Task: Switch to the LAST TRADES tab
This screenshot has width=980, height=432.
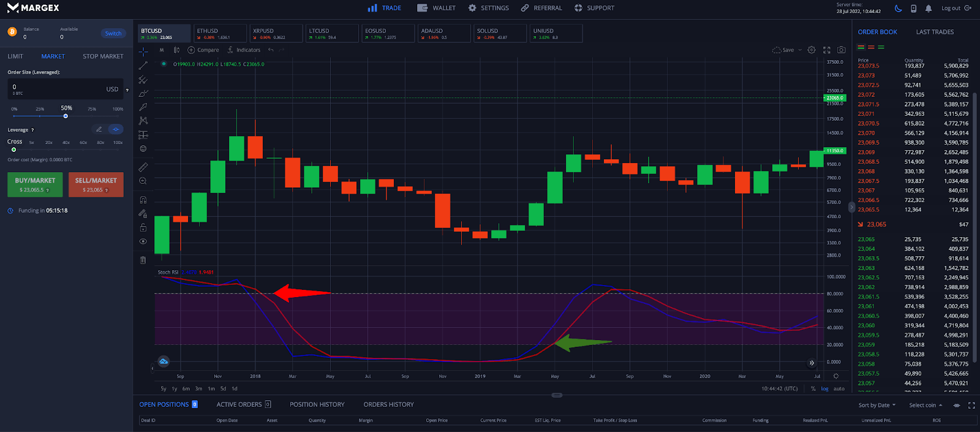Action: click(935, 32)
